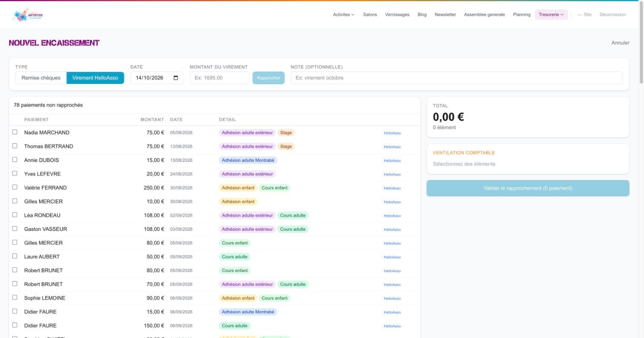Image resolution: width=644 pixels, height=338 pixels.
Task: Click the MONTANT column header
Action: [152, 120]
